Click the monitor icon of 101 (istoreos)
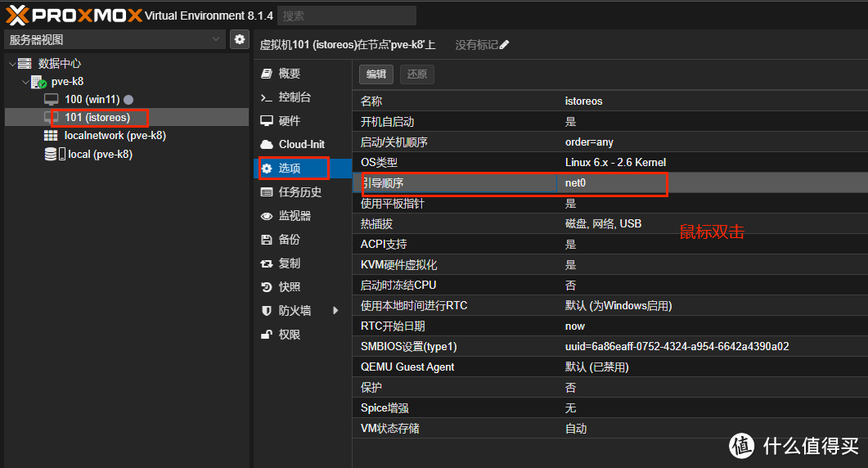Screen dimensions: 868x468 51,118
